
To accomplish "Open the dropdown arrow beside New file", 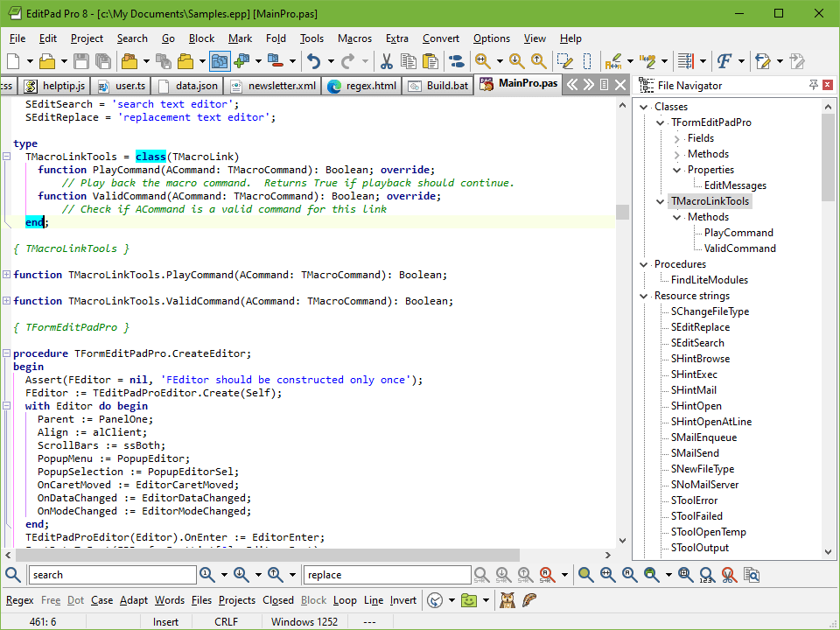I will tap(30, 61).
